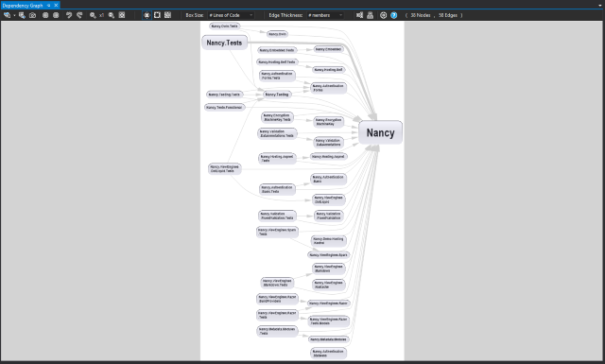Click the Nancy.Testing node in the graph
The image size is (605, 364).
[x=277, y=95]
